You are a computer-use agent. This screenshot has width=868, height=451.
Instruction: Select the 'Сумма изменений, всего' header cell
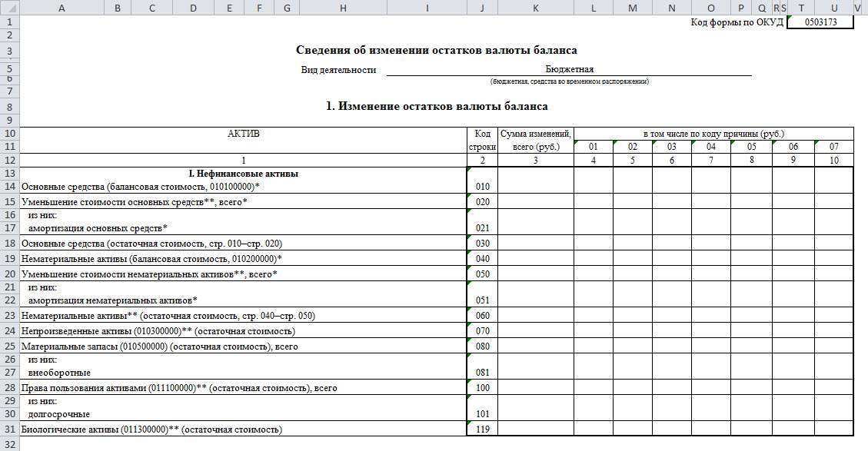pos(535,140)
